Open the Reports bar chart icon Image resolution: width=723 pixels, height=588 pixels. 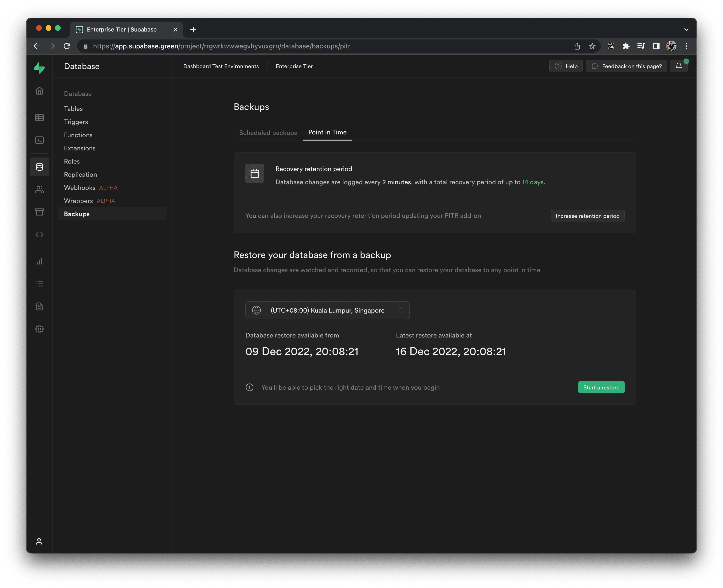click(39, 261)
